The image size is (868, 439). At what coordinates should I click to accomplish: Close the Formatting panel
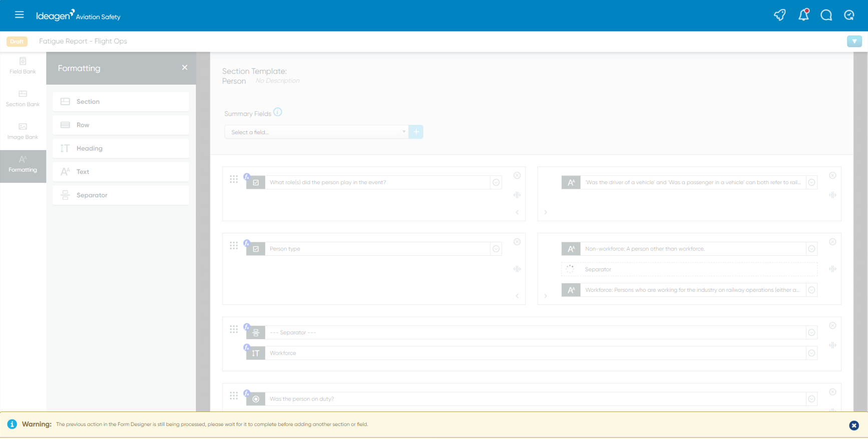[185, 68]
